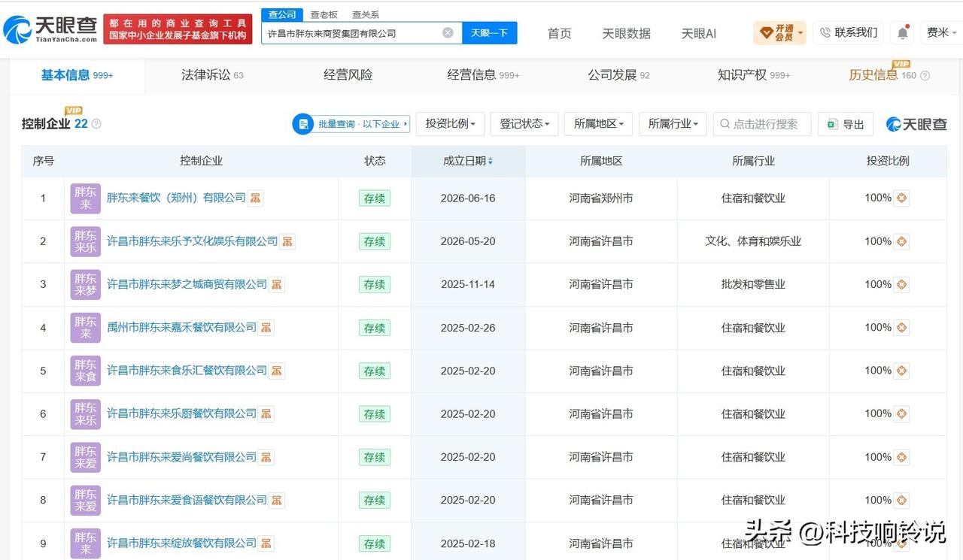Viewport: 963px width, 560px height.
Task: Open 天眼数据 in the top navigation
Action: (x=626, y=34)
